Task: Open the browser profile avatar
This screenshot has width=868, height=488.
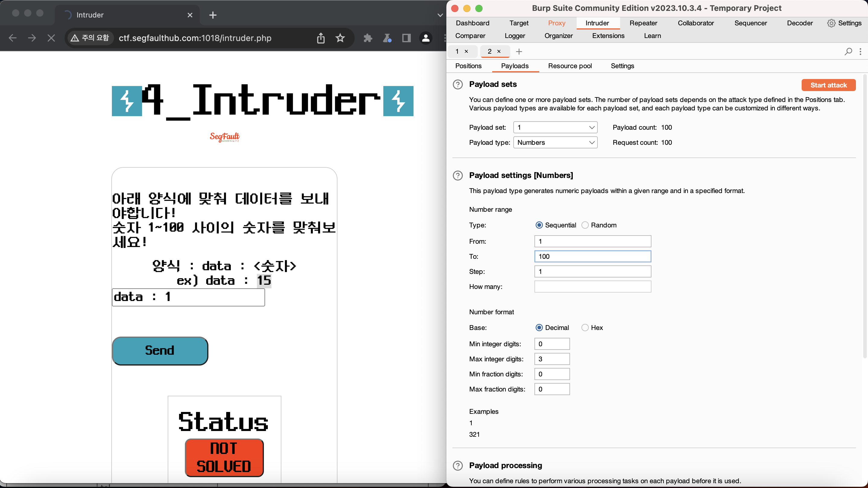Action: (x=426, y=38)
